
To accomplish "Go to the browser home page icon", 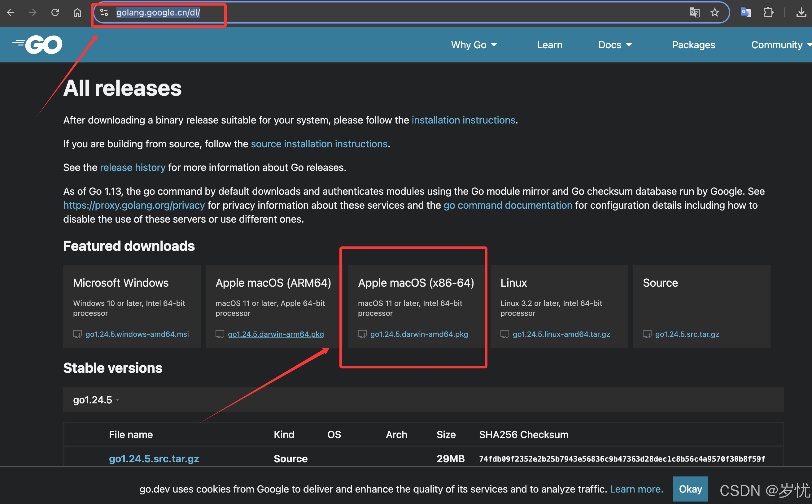I will (77, 13).
